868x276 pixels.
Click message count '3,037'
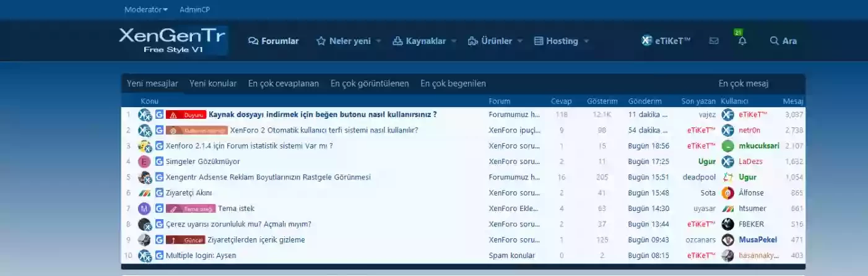click(x=794, y=114)
